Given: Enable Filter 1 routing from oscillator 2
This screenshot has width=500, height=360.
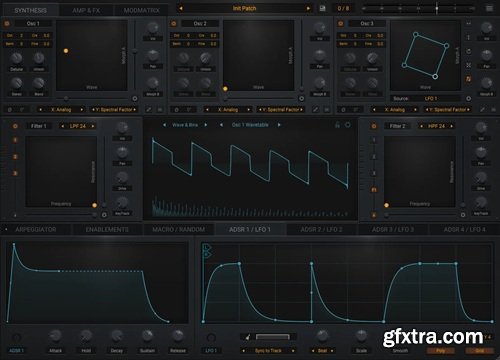Looking at the screenshot, I should click(15, 157).
